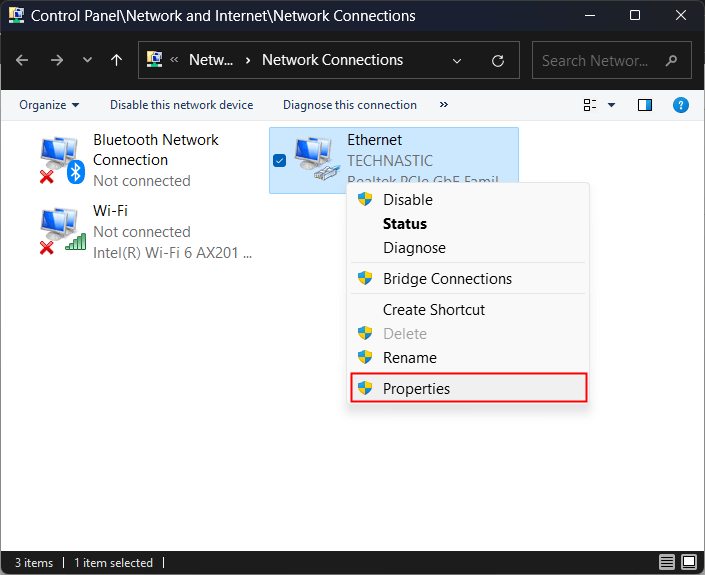The width and height of the screenshot is (705, 575).
Task: Click the shield icon beside Bridge Connections
Action: [365, 278]
